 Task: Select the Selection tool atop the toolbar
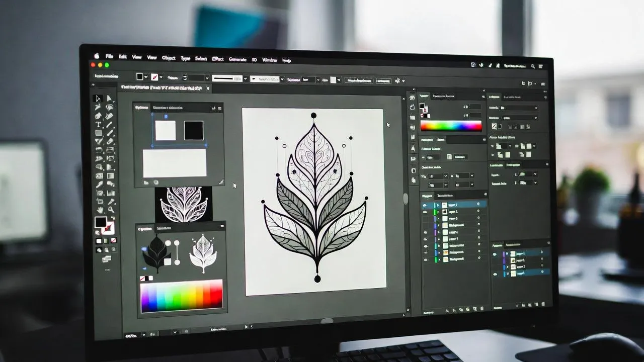(x=98, y=99)
